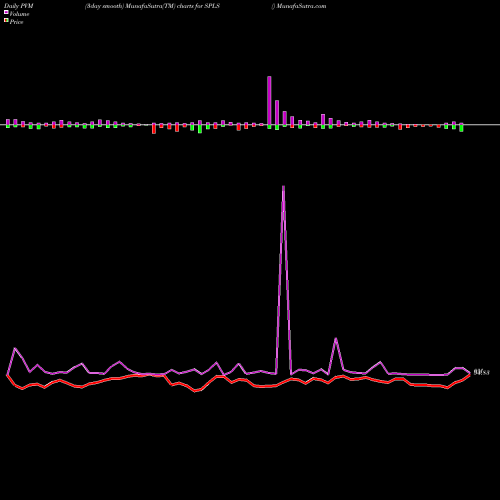This screenshot has width=500, height=500.
Task: Click the value label at lines' right end
Action: [x=481, y=372]
